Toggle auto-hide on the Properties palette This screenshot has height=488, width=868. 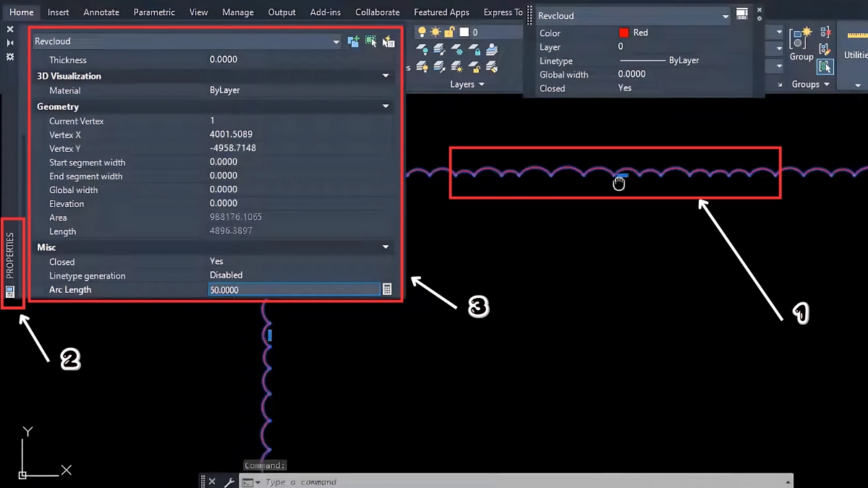click(10, 43)
